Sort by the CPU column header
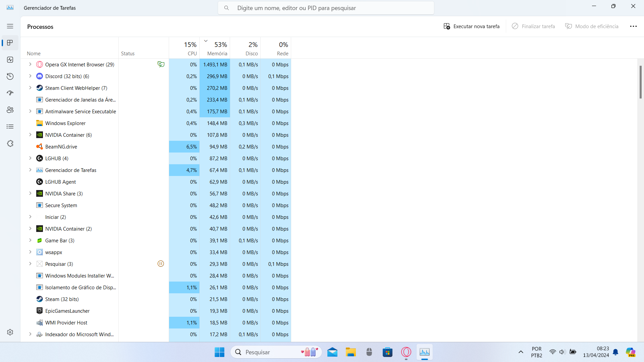The width and height of the screenshot is (644, 362). pyautogui.click(x=184, y=48)
